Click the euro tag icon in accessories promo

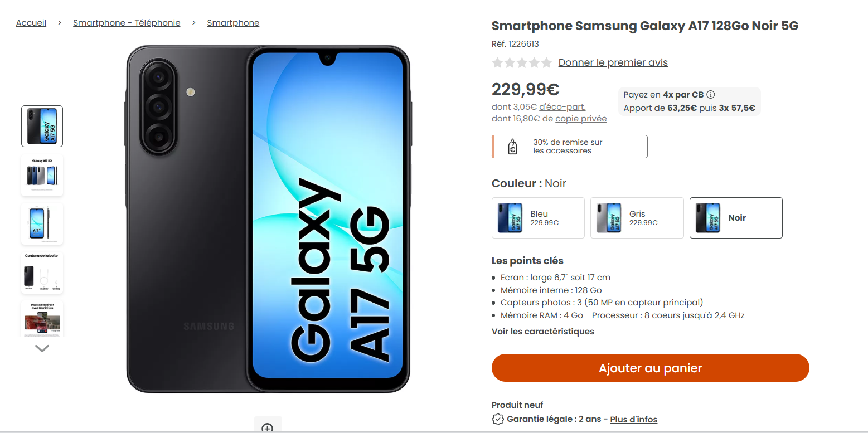[x=512, y=147]
